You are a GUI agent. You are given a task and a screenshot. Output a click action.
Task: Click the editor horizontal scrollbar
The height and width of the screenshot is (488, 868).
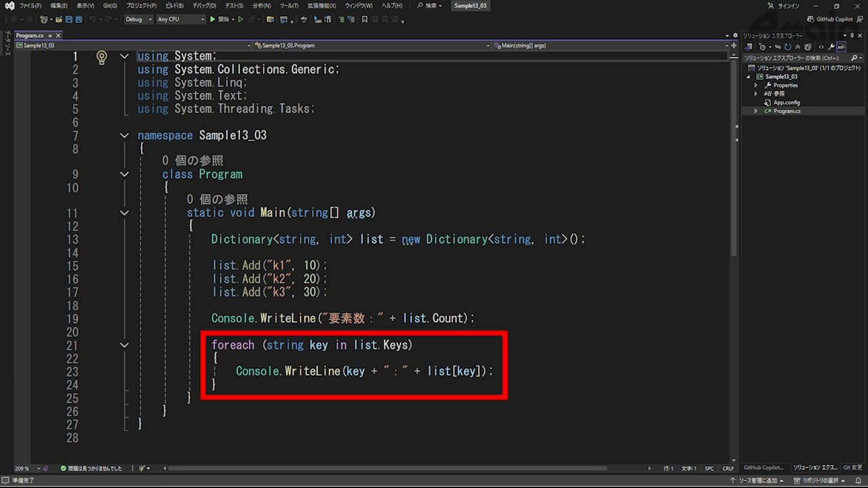[x=387, y=468]
